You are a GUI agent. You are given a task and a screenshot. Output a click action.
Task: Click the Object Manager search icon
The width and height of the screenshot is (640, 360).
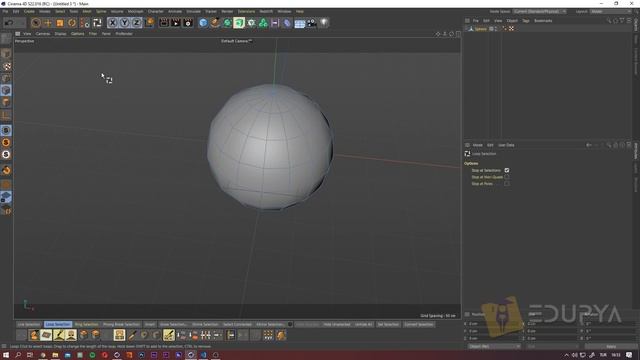[x=609, y=21]
